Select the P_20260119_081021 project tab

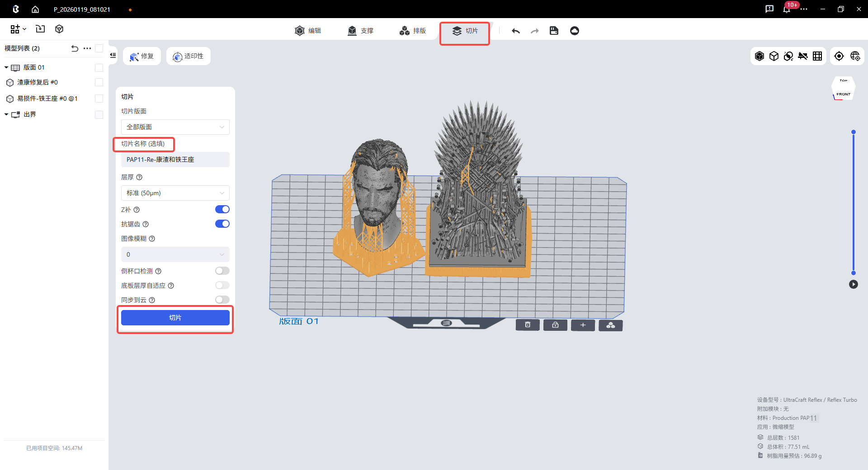(82, 9)
